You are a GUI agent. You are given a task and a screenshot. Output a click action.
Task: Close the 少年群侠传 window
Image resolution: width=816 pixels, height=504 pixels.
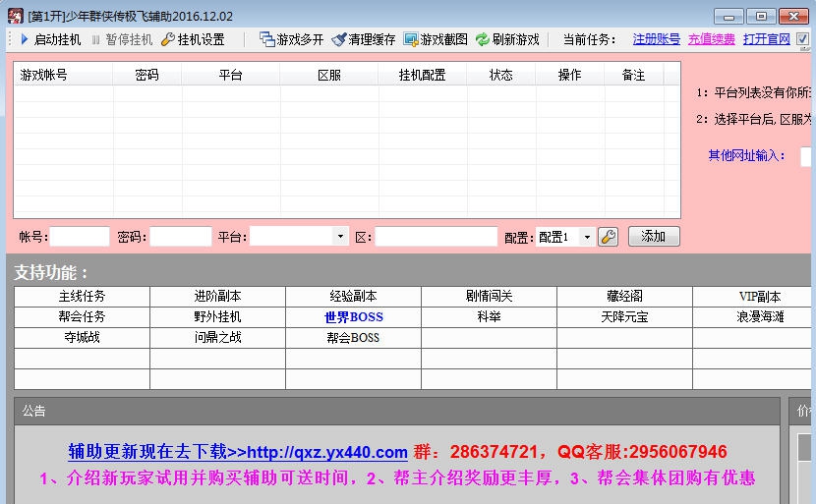pyautogui.click(x=793, y=17)
